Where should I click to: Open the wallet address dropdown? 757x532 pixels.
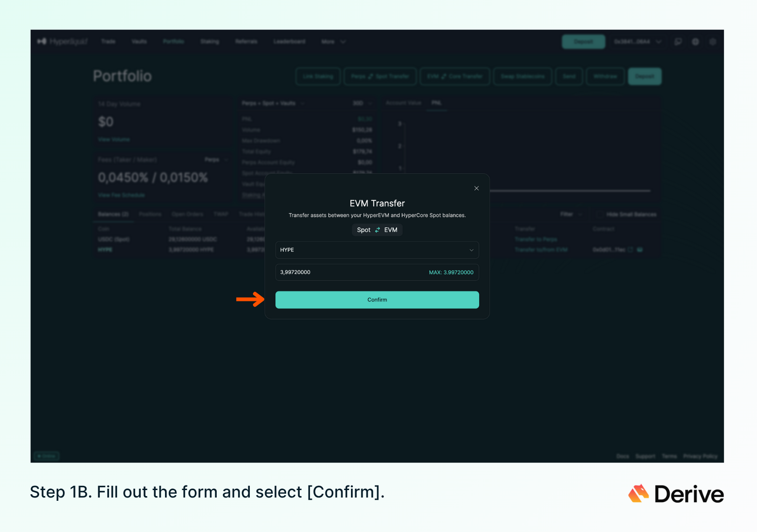(x=638, y=41)
